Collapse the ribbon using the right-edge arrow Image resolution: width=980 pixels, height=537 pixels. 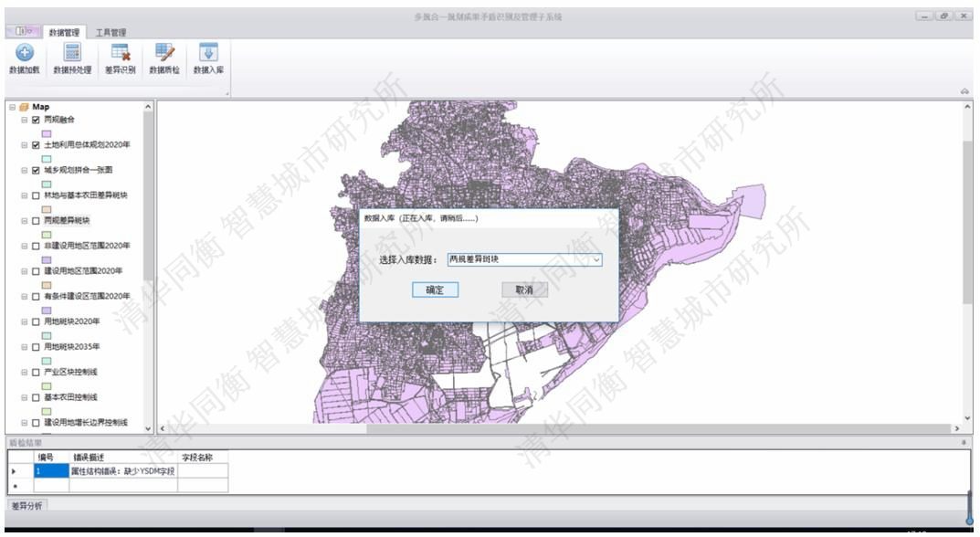pos(964,90)
